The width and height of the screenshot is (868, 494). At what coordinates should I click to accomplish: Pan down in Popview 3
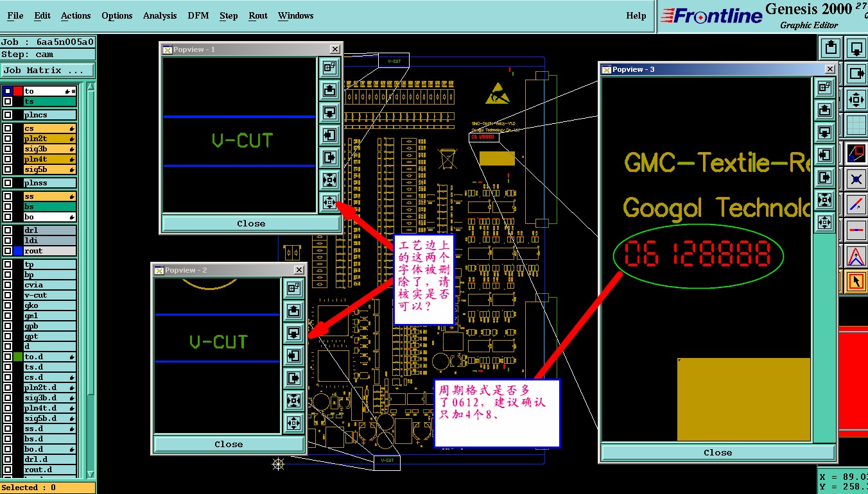point(824,132)
